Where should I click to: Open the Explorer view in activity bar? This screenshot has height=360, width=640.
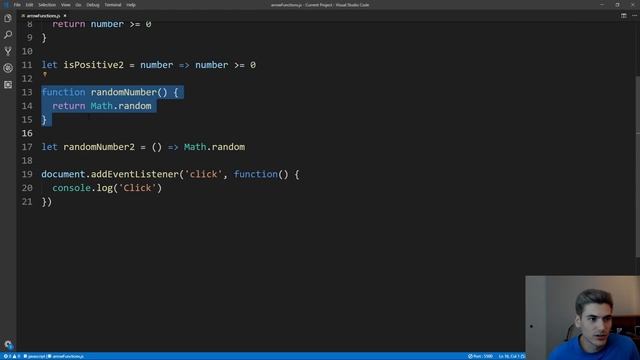(x=8, y=18)
